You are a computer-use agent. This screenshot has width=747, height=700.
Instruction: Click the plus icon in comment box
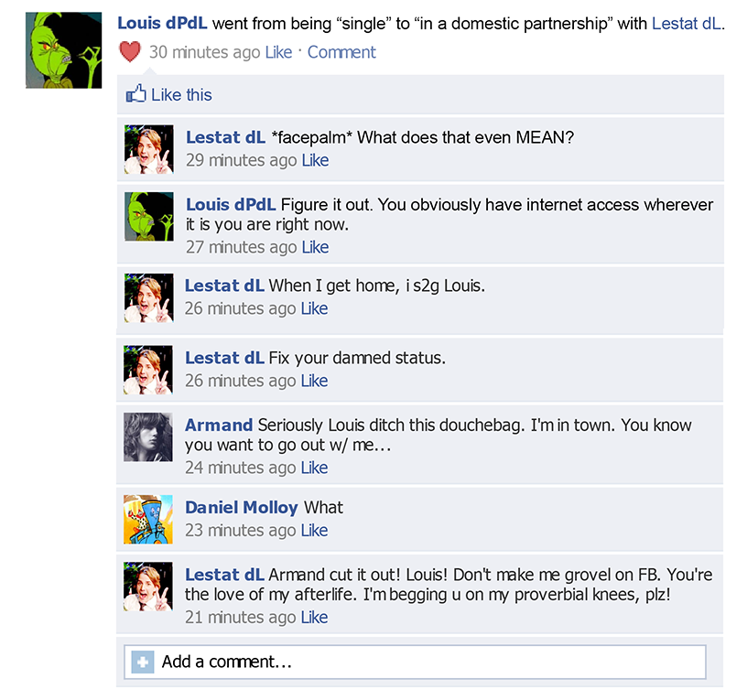(143, 662)
